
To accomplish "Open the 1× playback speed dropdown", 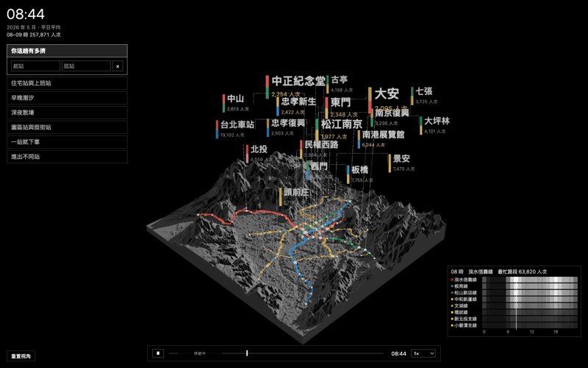I will click(x=423, y=353).
